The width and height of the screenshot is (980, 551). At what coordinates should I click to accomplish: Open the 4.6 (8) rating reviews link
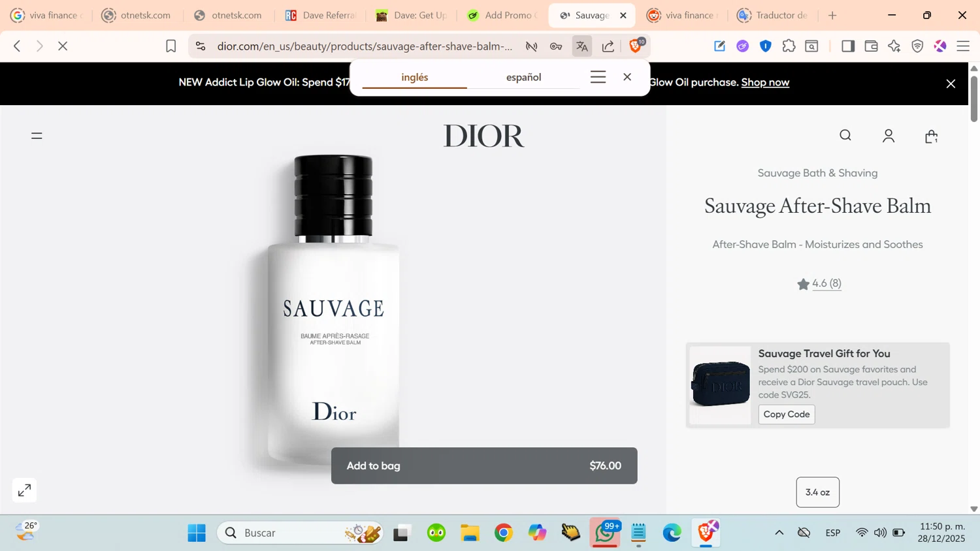click(826, 283)
